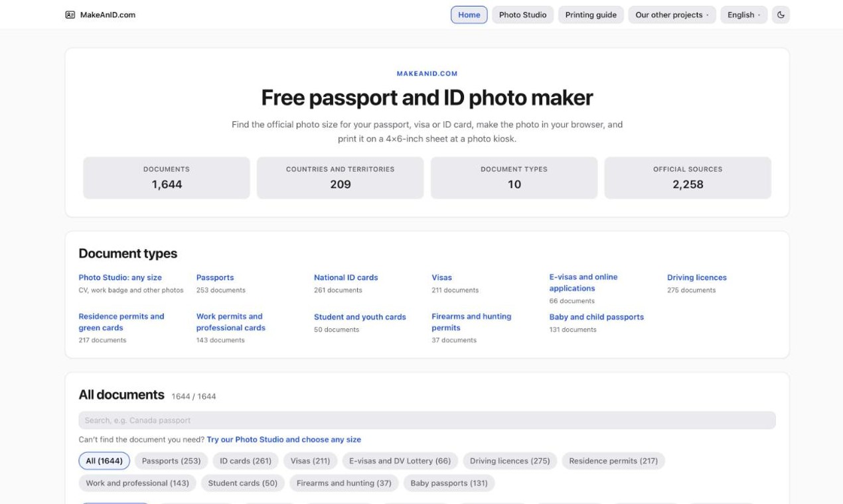The image size is (843, 504).
Task: Click the Countries and Territories 209 stat card
Action: tap(340, 178)
